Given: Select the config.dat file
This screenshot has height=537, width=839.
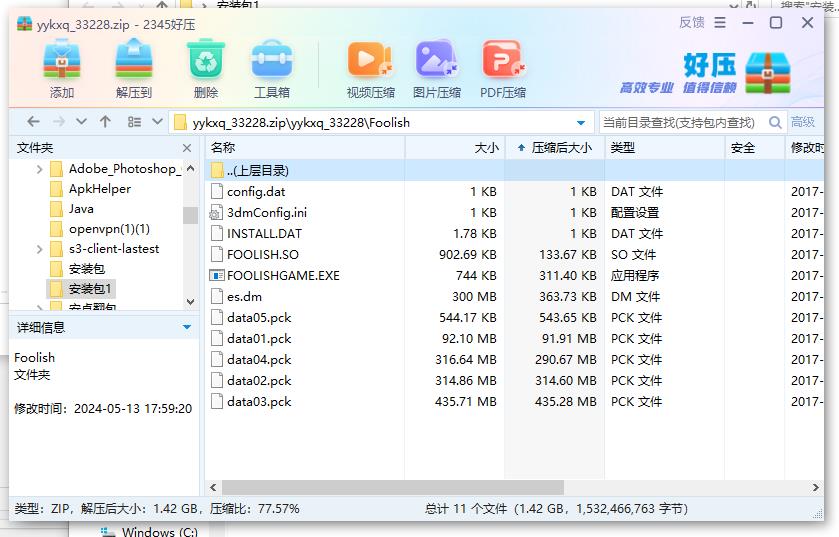Looking at the screenshot, I should click(514, 191).
